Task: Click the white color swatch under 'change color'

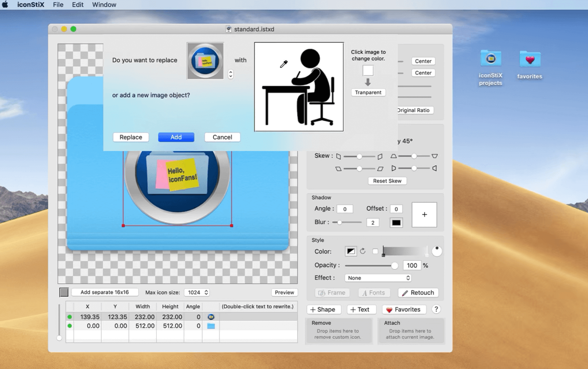Action: tap(368, 70)
